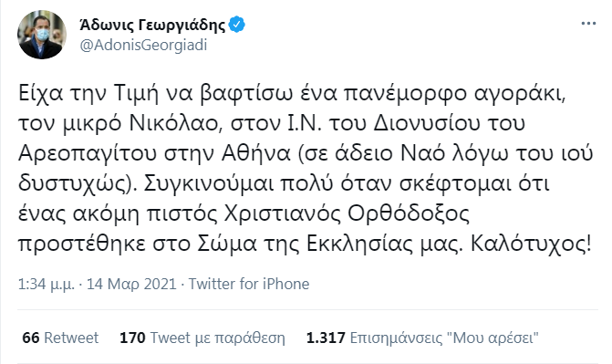The height and width of the screenshot is (364, 612).
Task: Click the 170 quote tweet count number
Action: [x=132, y=338]
